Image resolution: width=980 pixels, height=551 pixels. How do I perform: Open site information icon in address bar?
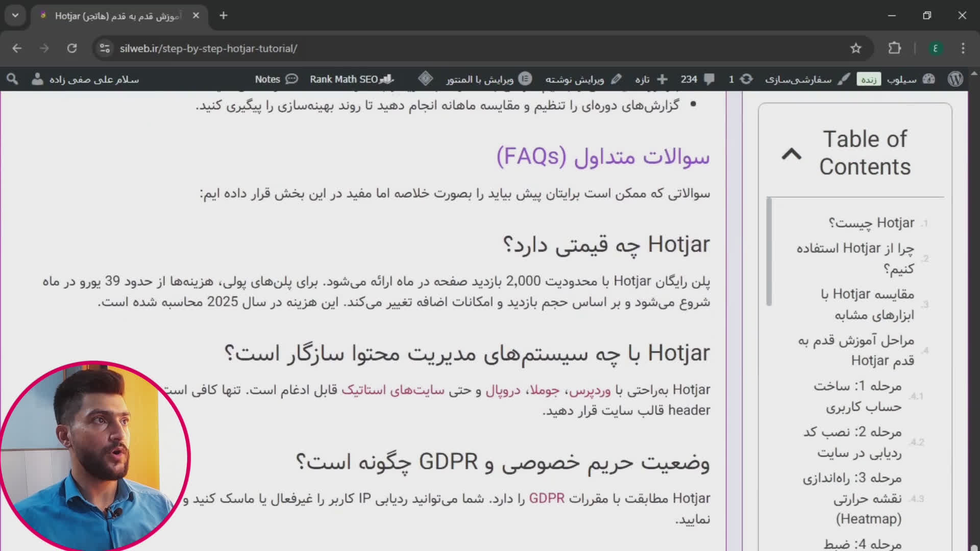coord(105,48)
